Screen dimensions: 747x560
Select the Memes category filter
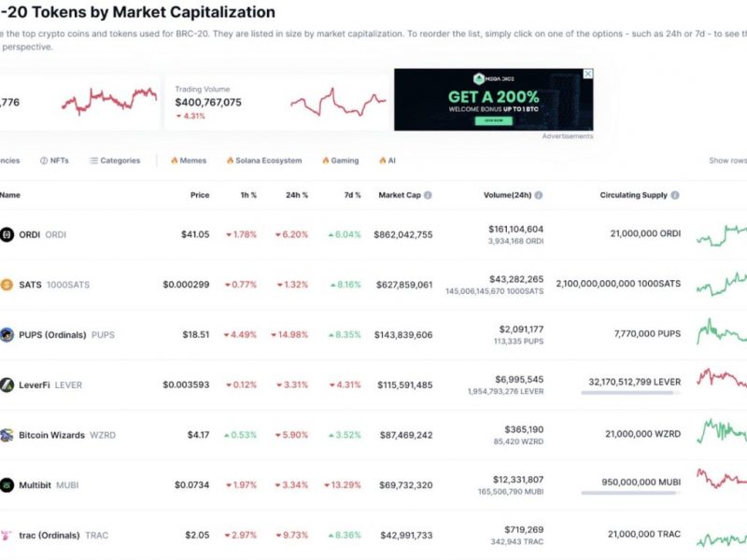click(189, 161)
